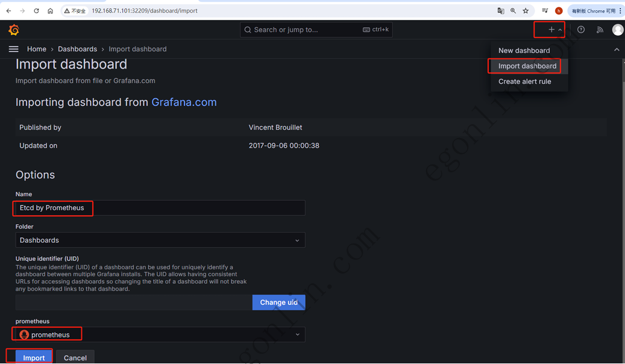Click the Grafana logo icon
625x364 pixels.
point(14,30)
